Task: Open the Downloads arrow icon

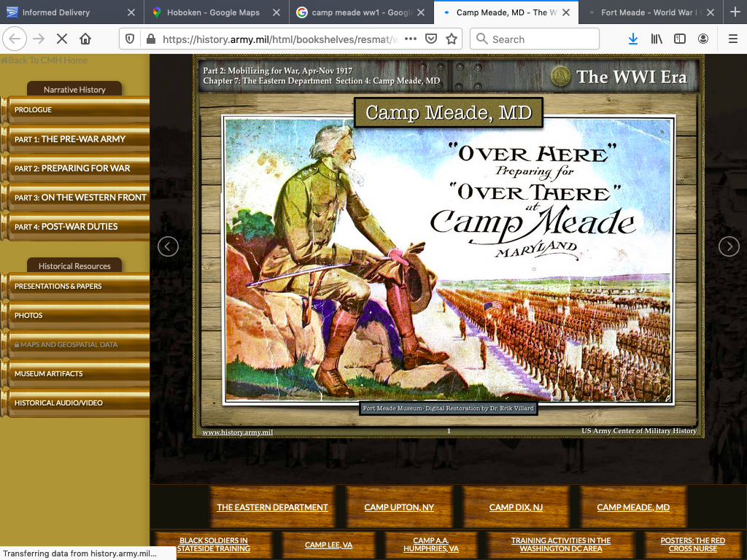Action: (x=632, y=39)
